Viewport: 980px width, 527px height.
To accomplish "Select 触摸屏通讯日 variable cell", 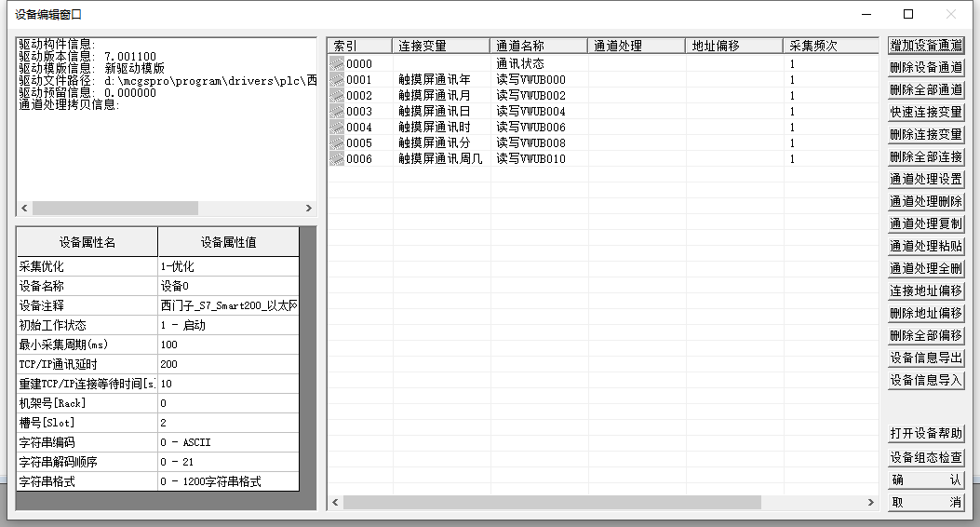I will coord(442,112).
